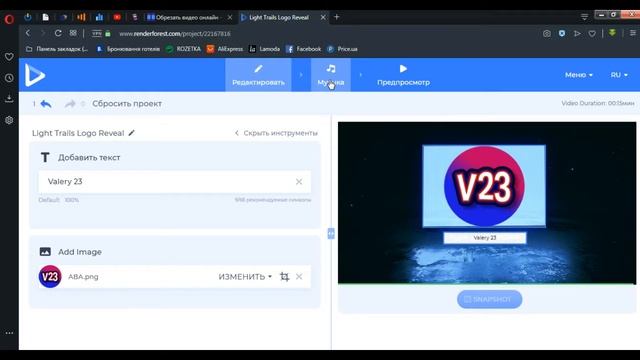Go to the Музыка step
640x360 pixels.
(331, 75)
